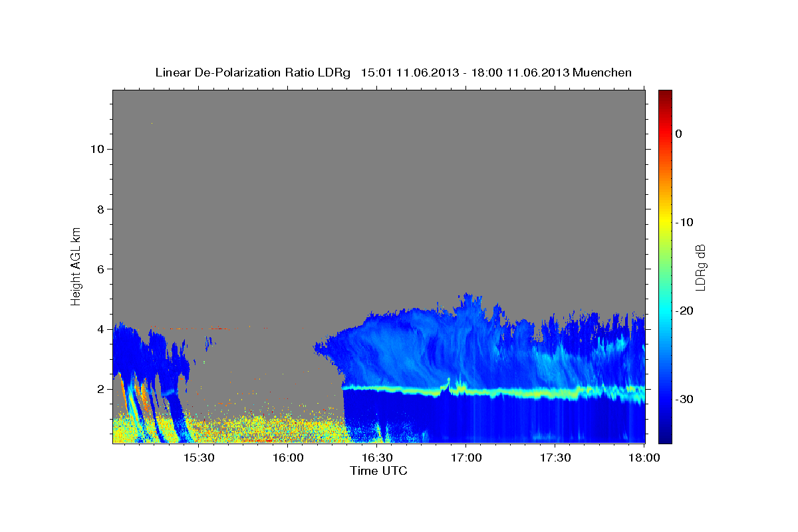Click the colorbar value -10 label
Viewport: 798px width, 532px height.
point(685,222)
